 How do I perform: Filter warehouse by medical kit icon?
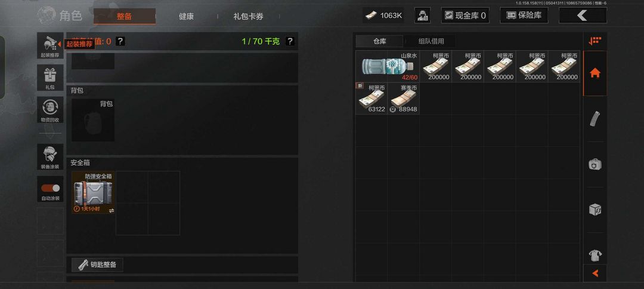[x=595, y=164]
